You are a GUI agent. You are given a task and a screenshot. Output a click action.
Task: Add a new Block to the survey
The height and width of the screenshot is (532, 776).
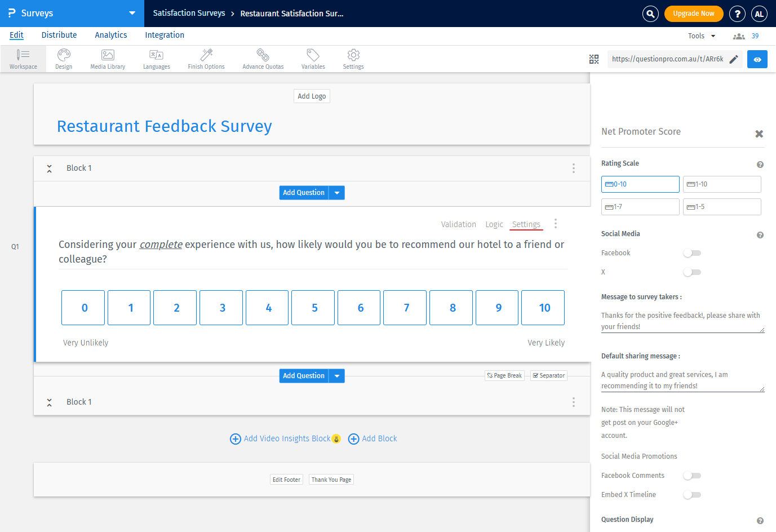pos(373,438)
